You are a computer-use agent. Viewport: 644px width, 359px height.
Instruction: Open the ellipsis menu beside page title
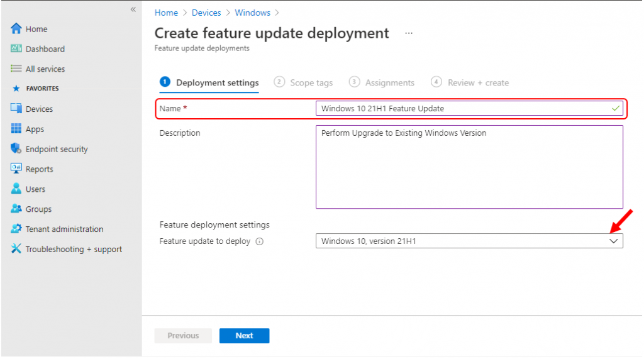pyautogui.click(x=409, y=33)
